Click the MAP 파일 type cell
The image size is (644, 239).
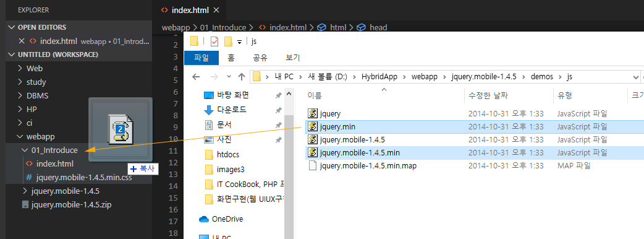[574, 166]
